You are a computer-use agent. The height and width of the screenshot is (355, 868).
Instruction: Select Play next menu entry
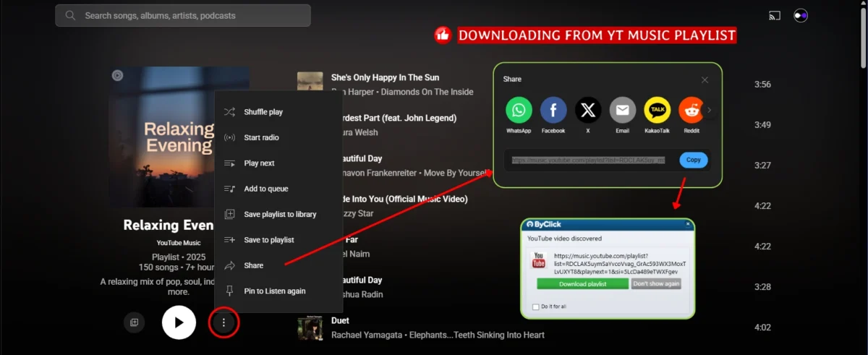pyautogui.click(x=278, y=163)
